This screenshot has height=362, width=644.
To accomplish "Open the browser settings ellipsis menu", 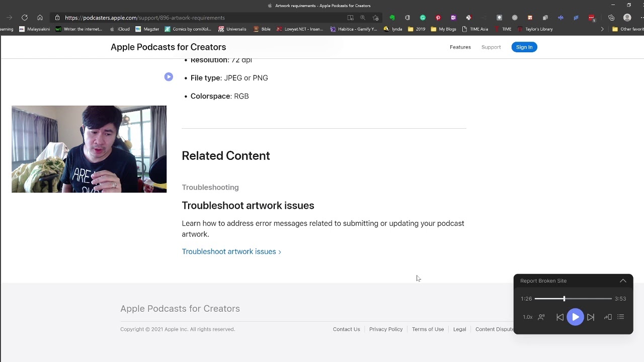I will point(642,18).
